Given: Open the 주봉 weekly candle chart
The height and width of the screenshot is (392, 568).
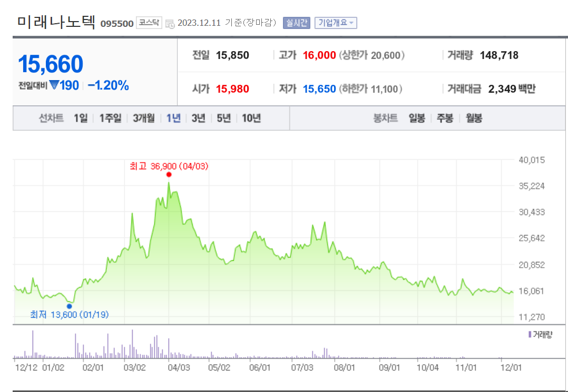Looking at the screenshot, I should click(x=445, y=118).
